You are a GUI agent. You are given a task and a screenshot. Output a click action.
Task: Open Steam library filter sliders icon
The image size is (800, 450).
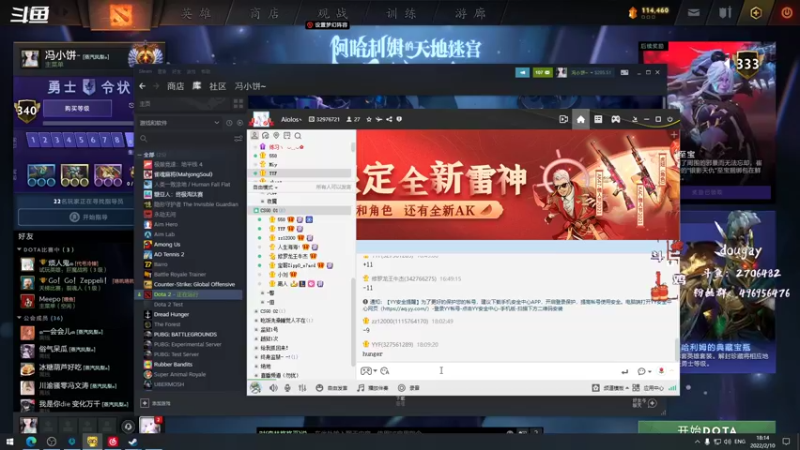(x=238, y=139)
